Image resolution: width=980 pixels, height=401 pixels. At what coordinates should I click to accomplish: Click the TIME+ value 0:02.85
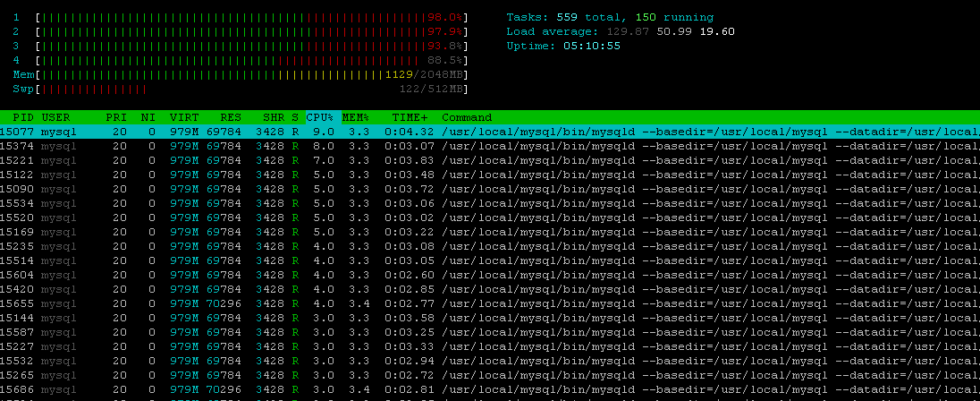410,290
